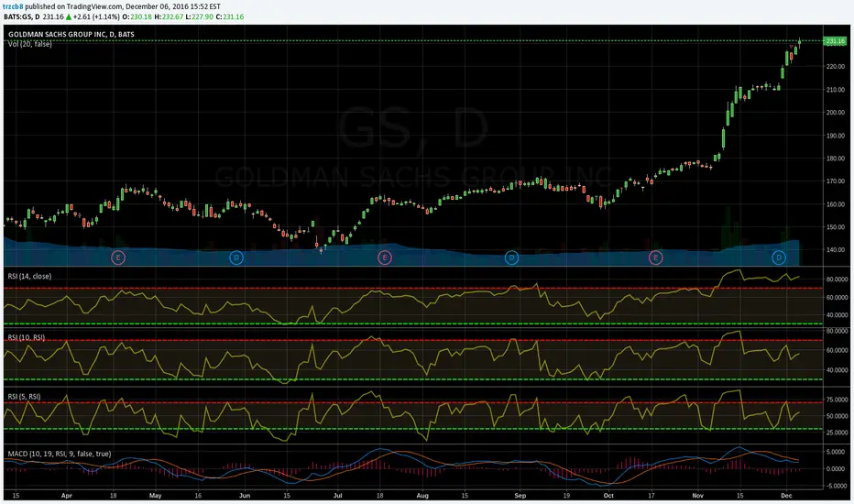This screenshot has width=854, height=504.
Task: Click the RSI (10, RSI) indicator label
Action: coord(27,337)
